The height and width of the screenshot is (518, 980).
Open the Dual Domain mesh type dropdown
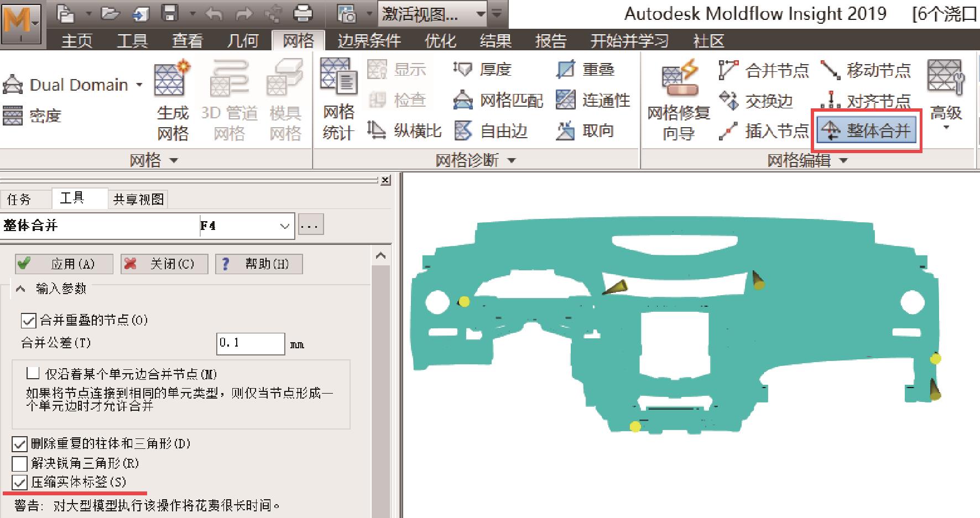139,85
